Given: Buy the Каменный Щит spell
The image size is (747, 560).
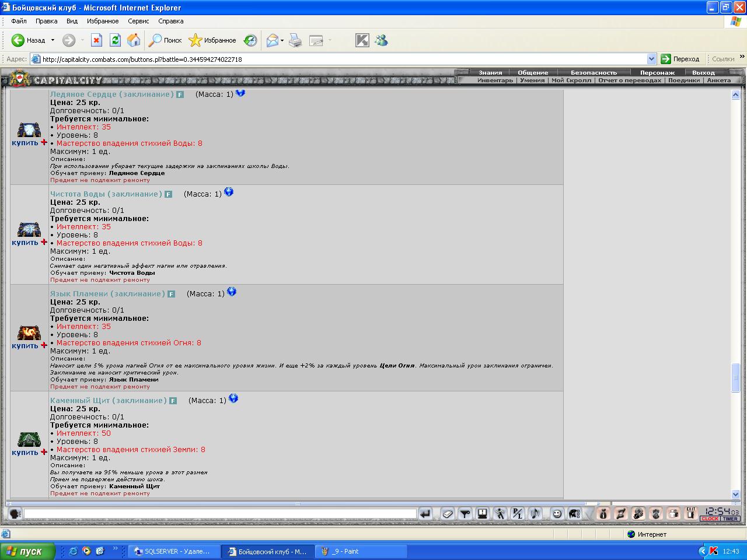Looking at the screenshot, I should 25,453.
